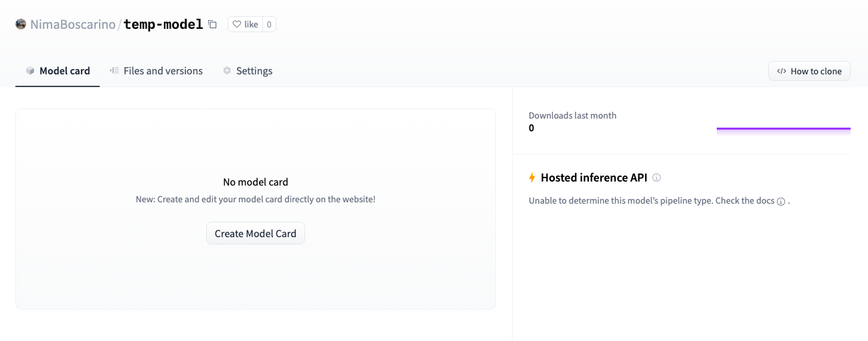Screen dimensions: 868x341
Task: Click the temp-model repository name
Action: [163, 25]
